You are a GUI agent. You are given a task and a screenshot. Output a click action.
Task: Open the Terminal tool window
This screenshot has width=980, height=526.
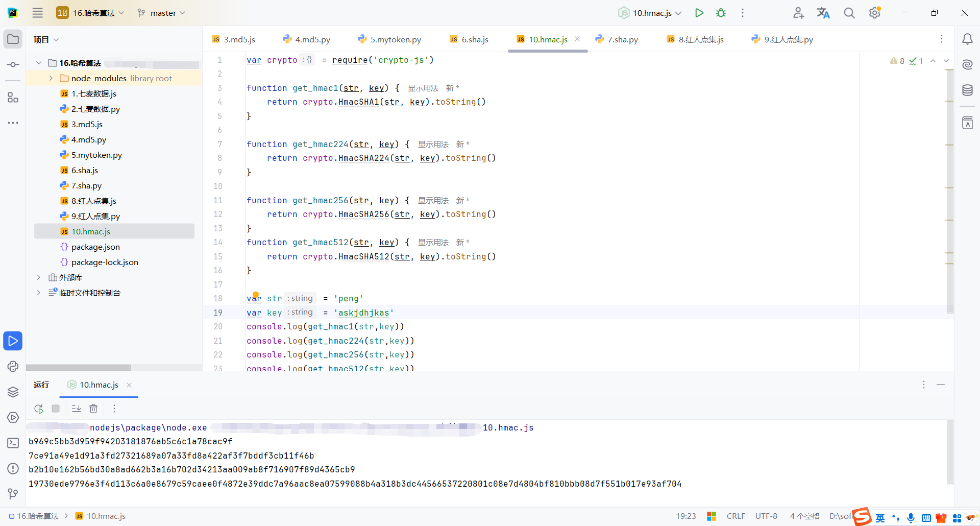pos(13,443)
